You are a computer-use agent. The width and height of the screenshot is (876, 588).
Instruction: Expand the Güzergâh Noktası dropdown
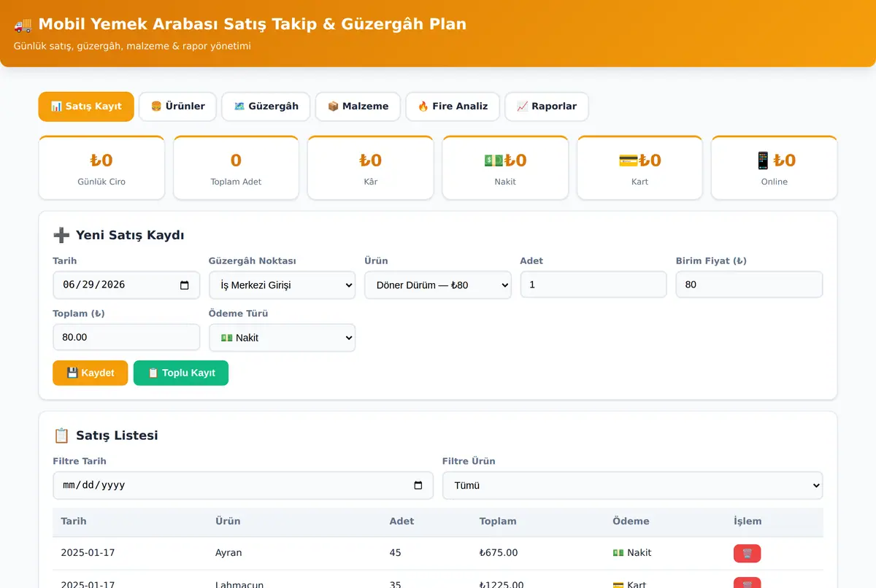283,285
